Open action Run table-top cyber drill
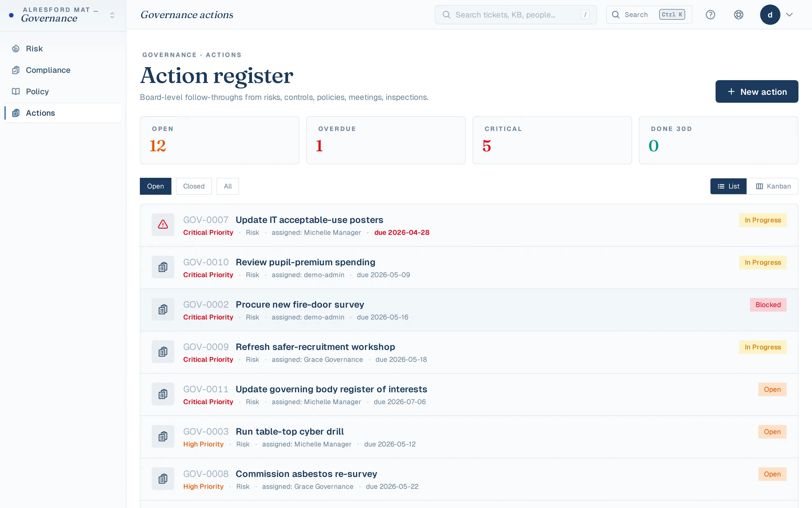This screenshot has width=812, height=508. (x=290, y=432)
